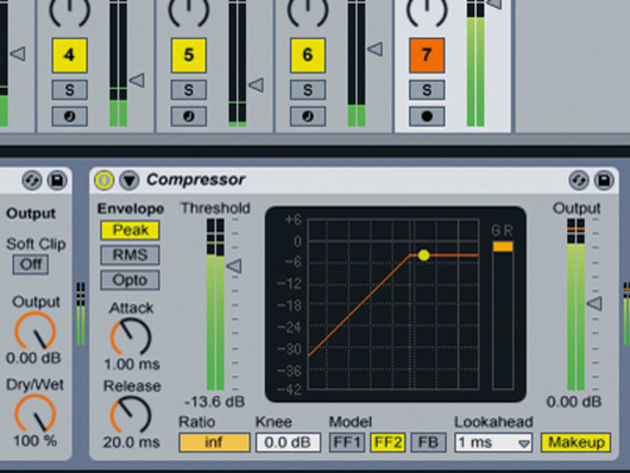Click the yellow threshold point in graph
630x473 pixels.
point(424,255)
